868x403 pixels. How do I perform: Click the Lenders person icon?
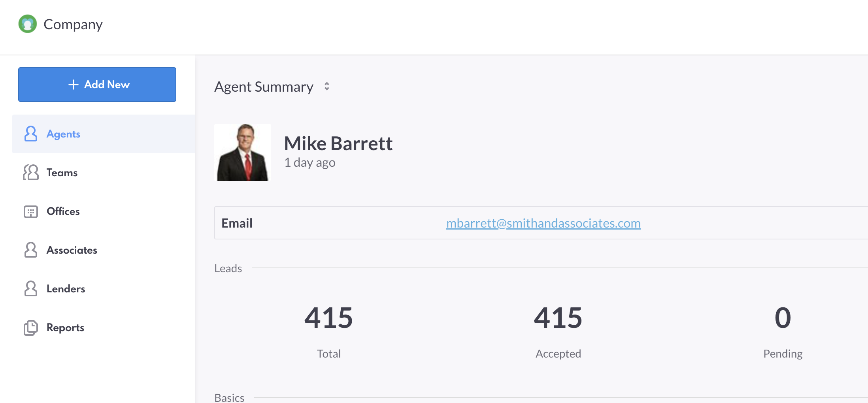click(x=31, y=289)
